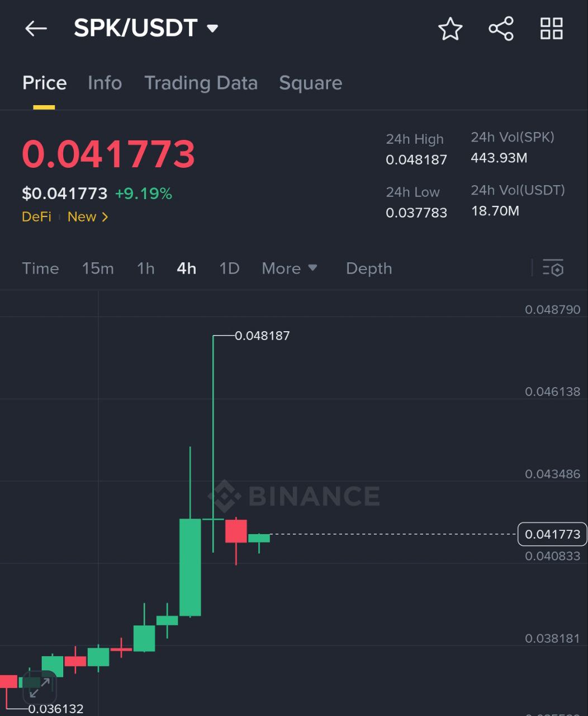Tap the 0.043486 price axis label
Image resolution: width=588 pixels, height=716 pixels.
tap(553, 474)
